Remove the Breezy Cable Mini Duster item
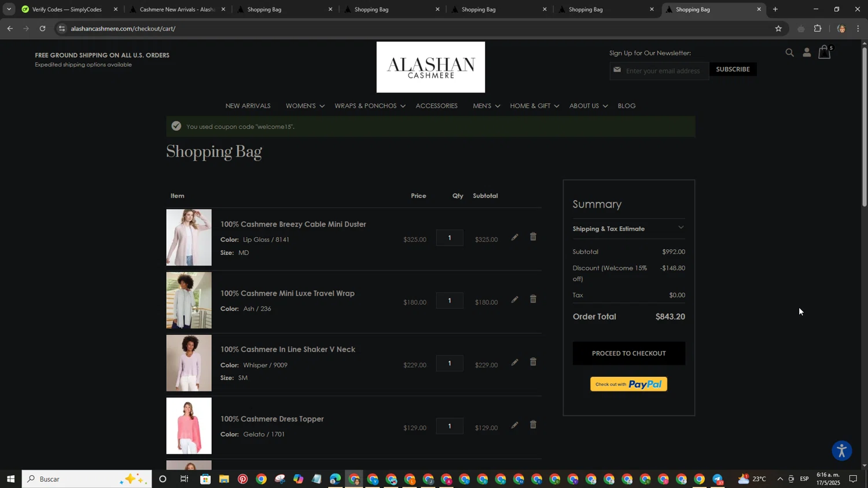 pyautogui.click(x=533, y=237)
